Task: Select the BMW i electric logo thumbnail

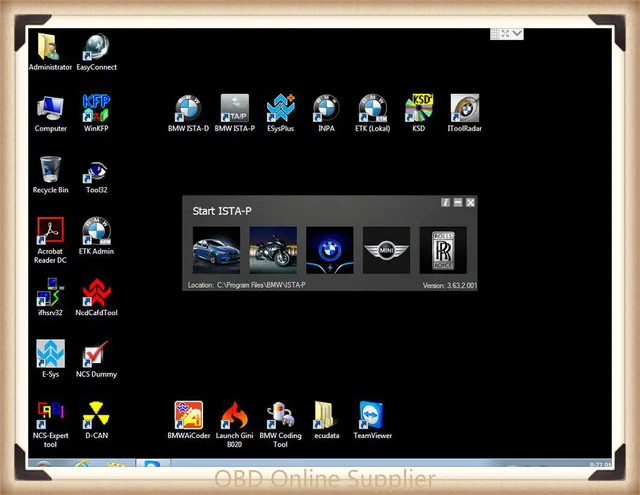Action: [330, 250]
